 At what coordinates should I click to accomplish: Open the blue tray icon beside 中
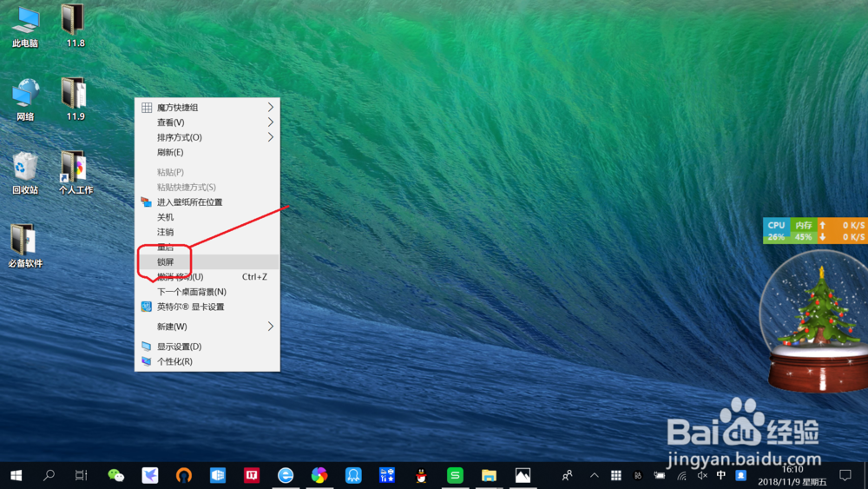(740, 475)
